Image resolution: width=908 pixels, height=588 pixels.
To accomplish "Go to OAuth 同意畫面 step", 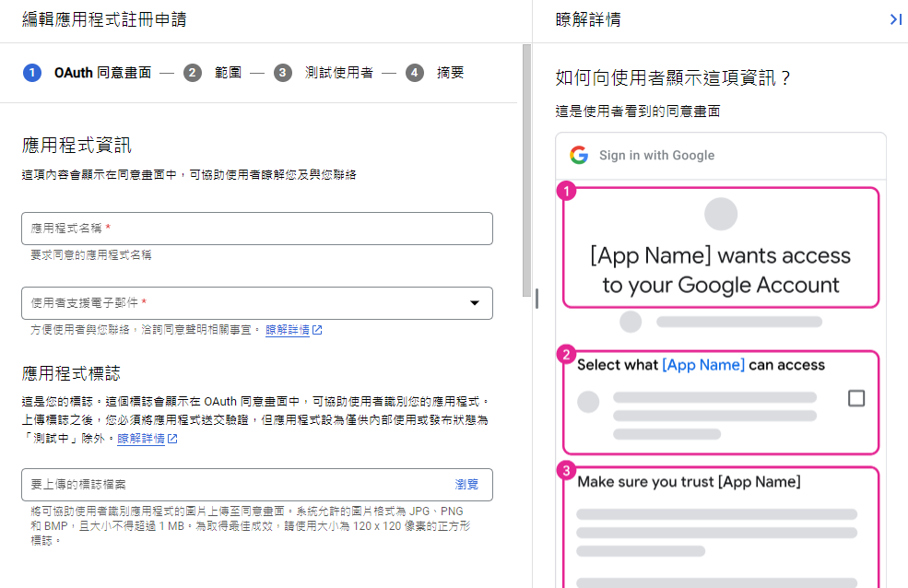I will point(102,73).
